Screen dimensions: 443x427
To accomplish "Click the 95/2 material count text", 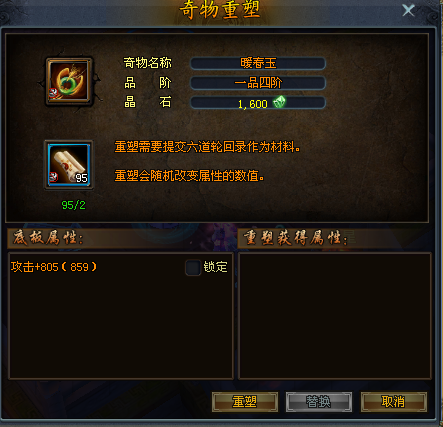I will coord(74,205).
